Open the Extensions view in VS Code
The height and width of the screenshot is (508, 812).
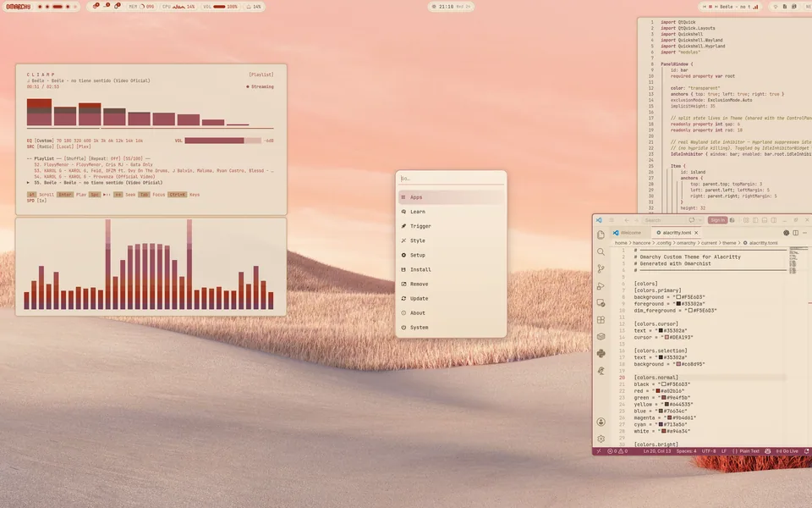(x=601, y=320)
